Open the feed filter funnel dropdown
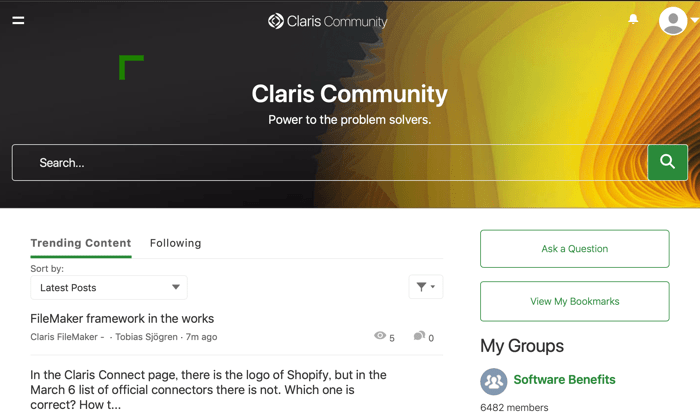Viewport: 700px width, 420px height. coord(426,287)
